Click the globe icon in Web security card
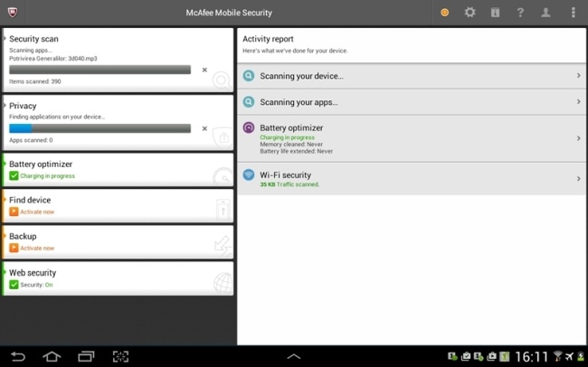The width and height of the screenshot is (588, 367). pos(223,283)
